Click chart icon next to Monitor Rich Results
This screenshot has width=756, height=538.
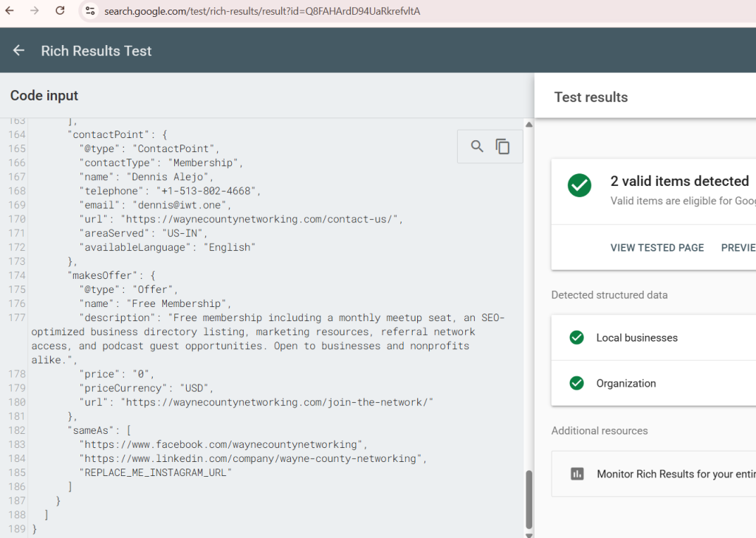tap(577, 474)
